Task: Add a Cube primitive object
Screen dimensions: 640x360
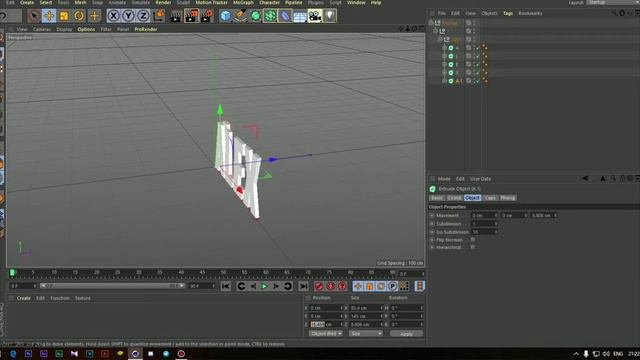Action: [x=225, y=16]
